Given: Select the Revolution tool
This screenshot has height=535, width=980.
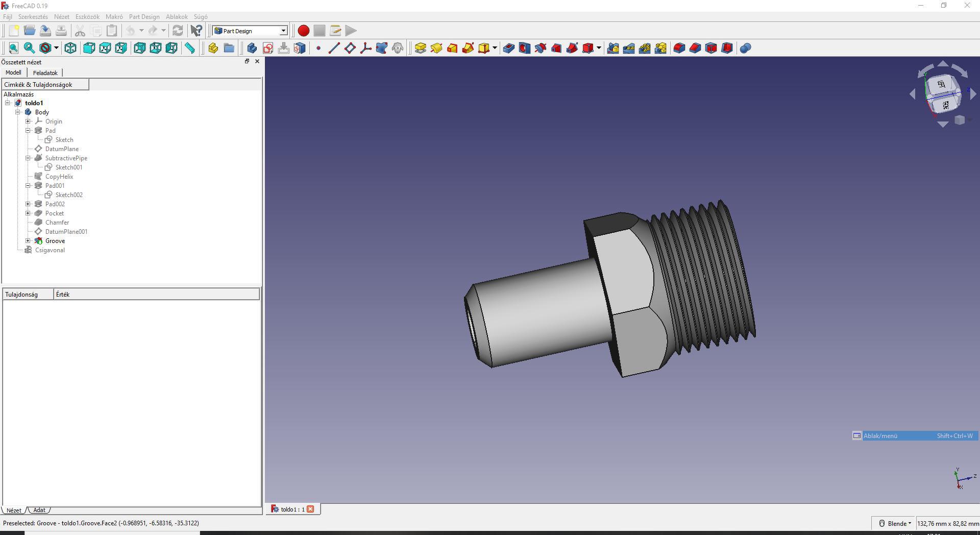Looking at the screenshot, I should [436, 48].
